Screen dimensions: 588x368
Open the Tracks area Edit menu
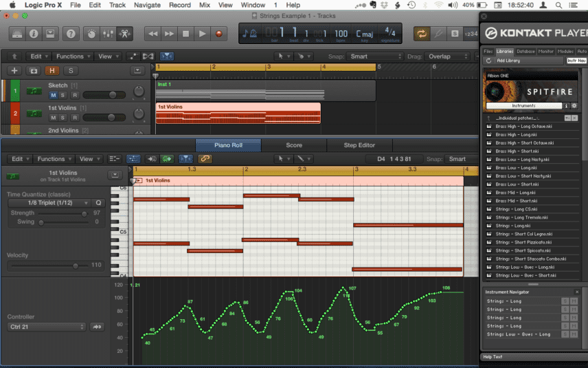tap(38, 56)
